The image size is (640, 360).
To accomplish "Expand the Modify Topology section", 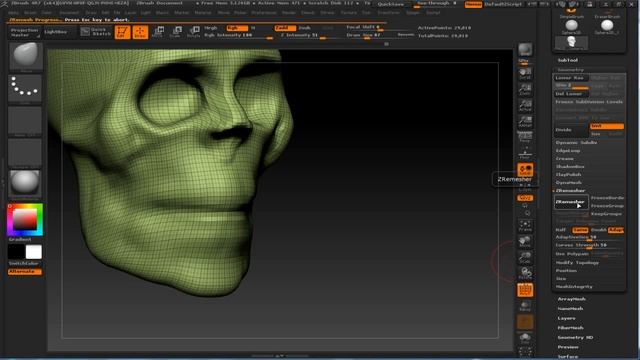I will click(x=577, y=262).
